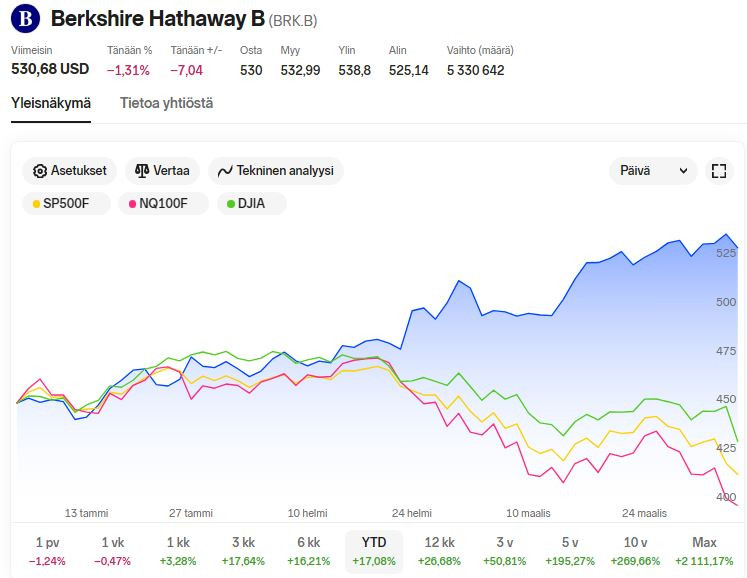747x578 pixels.
Task: Click the Tänään % value −1,31%
Action: (x=128, y=71)
